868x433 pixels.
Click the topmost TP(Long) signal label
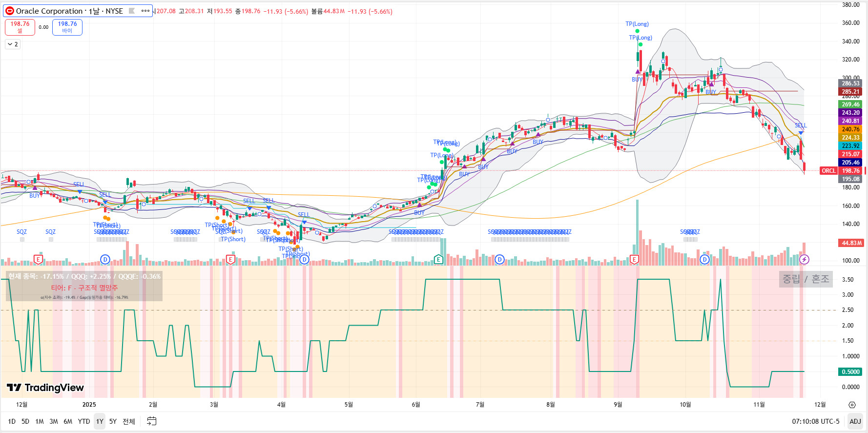637,24
